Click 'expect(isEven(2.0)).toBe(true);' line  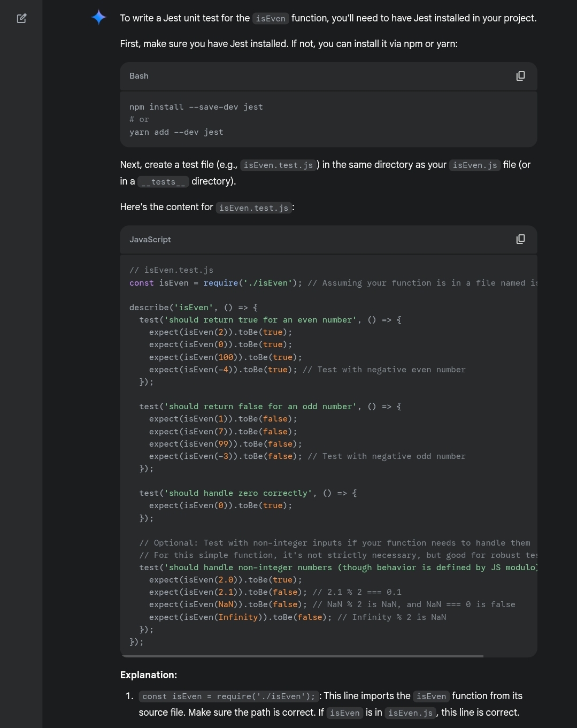pyautogui.click(x=226, y=580)
